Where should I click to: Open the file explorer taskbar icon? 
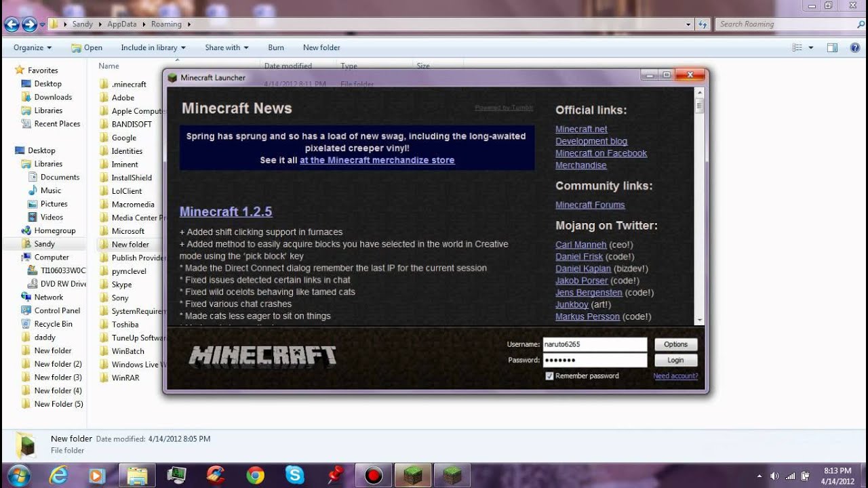pyautogui.click(x=137, y=476)
